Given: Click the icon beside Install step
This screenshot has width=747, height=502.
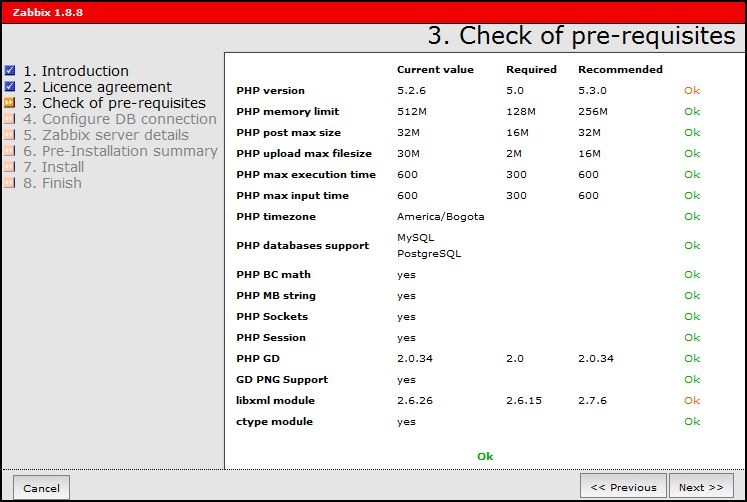Looking at the screenshot, I should pos(10,167).
